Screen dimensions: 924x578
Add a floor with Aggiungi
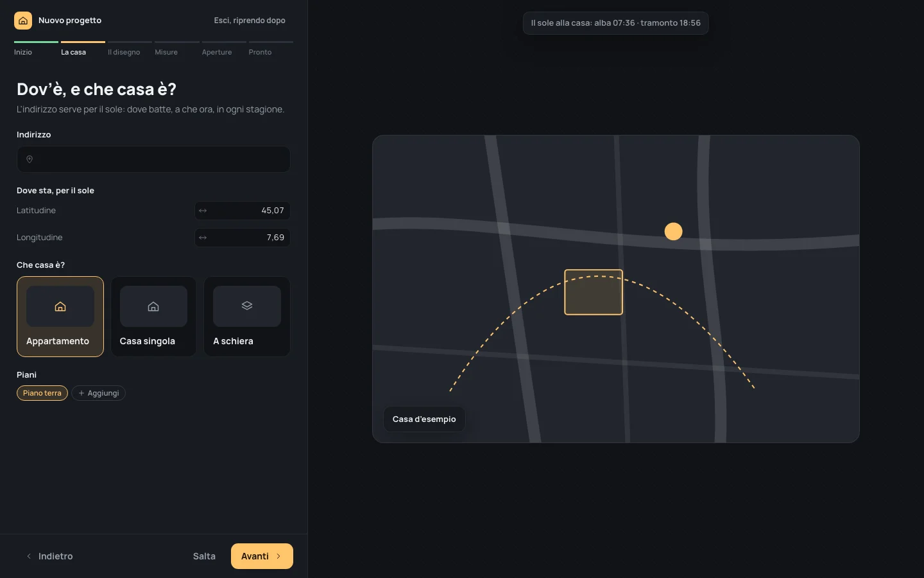click(x=98, y=393)
